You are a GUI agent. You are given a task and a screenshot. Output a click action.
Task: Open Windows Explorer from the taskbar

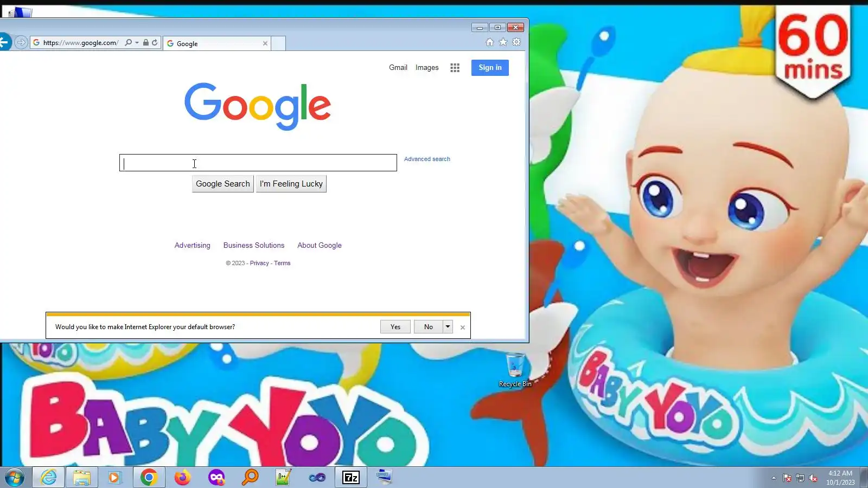pyautogui.click(x=82, y=477)
